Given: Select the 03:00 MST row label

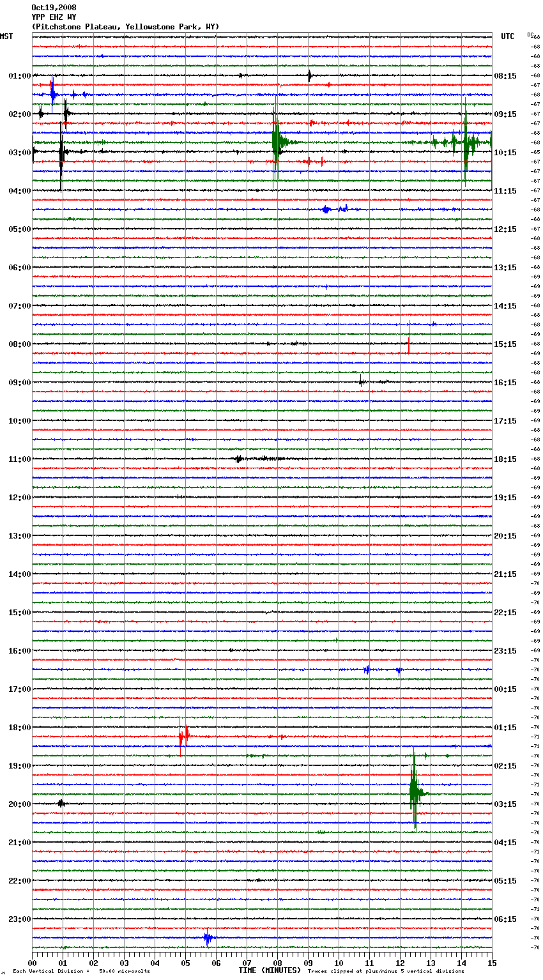Looking at the screenshot, I should (x=20, y=153).
